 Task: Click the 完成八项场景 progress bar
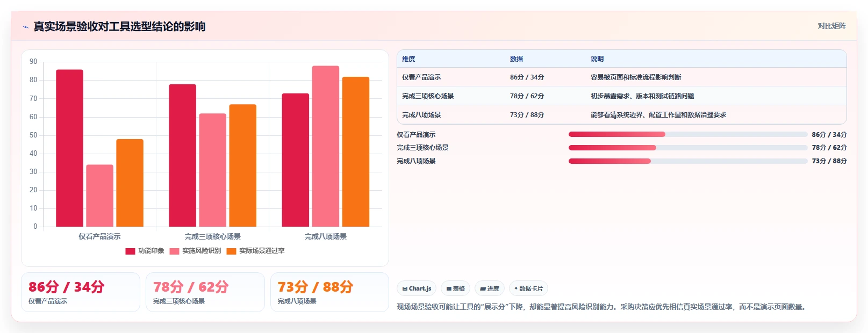click(688, 161)
